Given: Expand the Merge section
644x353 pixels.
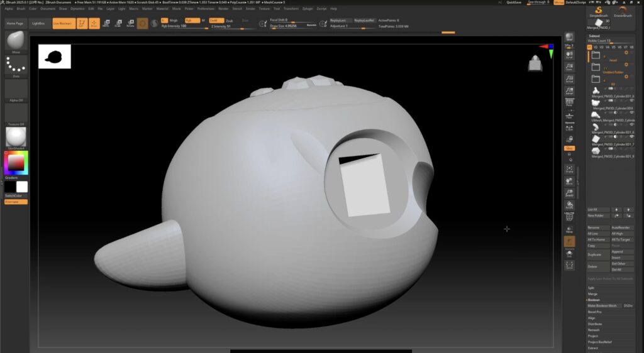Looking at the screenshot, I should [592, 294].
